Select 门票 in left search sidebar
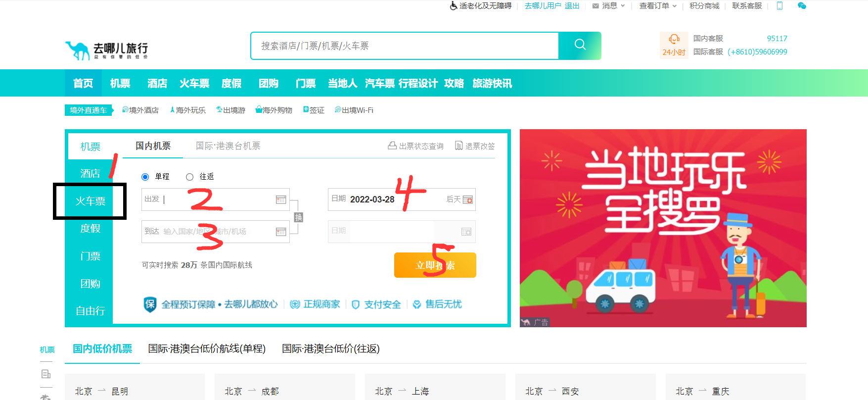 (x=90, y=256)
